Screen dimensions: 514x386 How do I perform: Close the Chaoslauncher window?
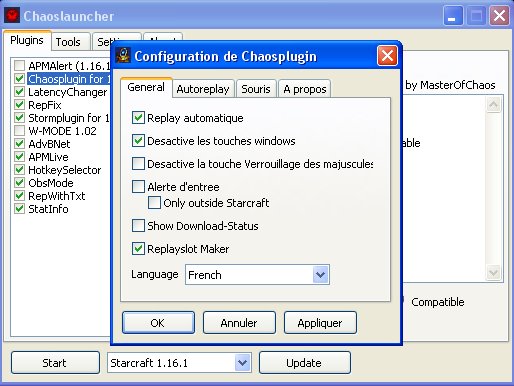(499, 16)
